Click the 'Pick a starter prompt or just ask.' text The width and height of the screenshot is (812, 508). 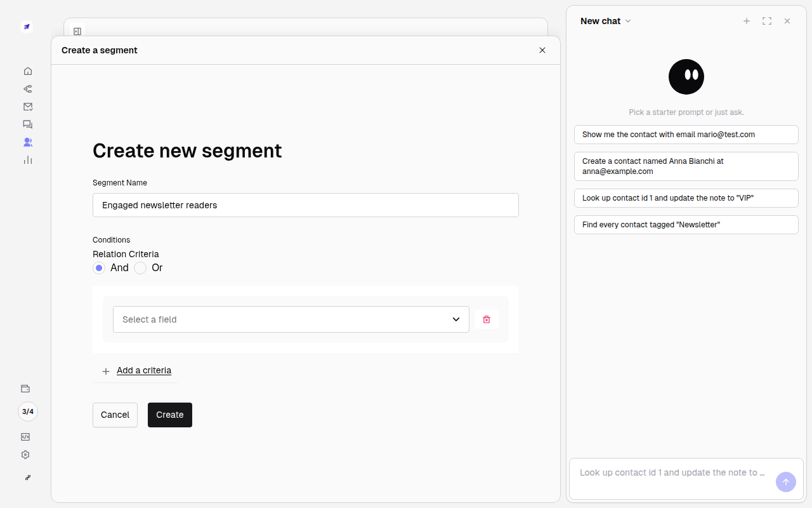point(686,112)
